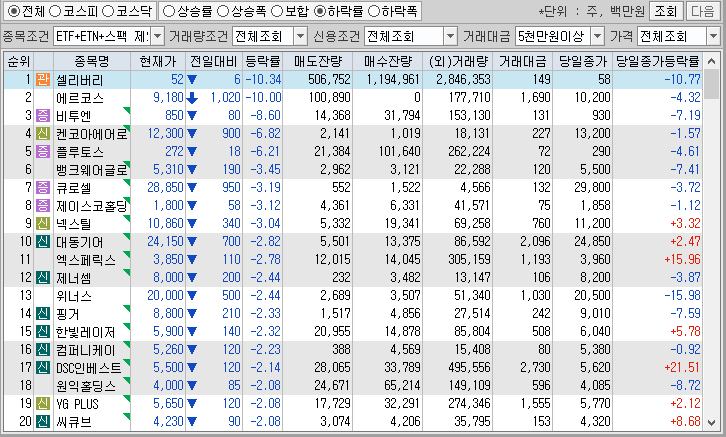Select the 위너스 stock name
Image resolution: width=726 pixels, height=437 pixels.
pyautogui.click(x=74, y=296)
